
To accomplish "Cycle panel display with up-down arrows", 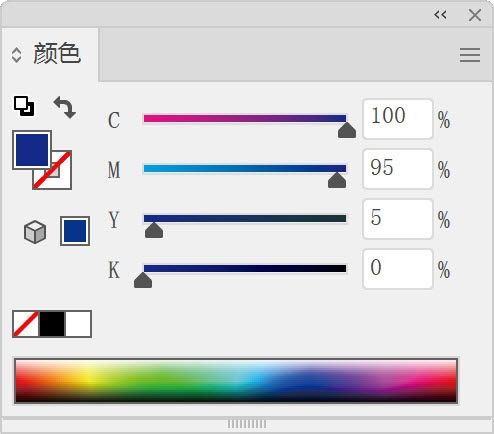I will (16, 55).
